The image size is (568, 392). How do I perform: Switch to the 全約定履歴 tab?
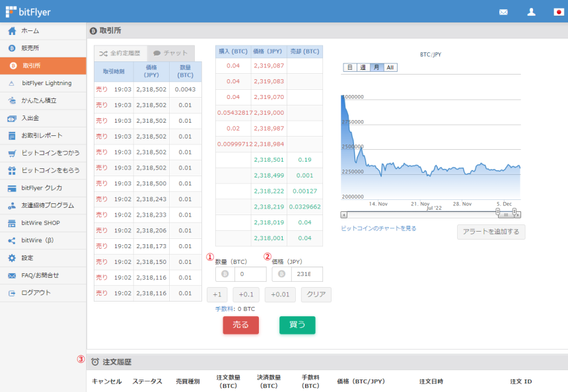click(x=121, y=53)
